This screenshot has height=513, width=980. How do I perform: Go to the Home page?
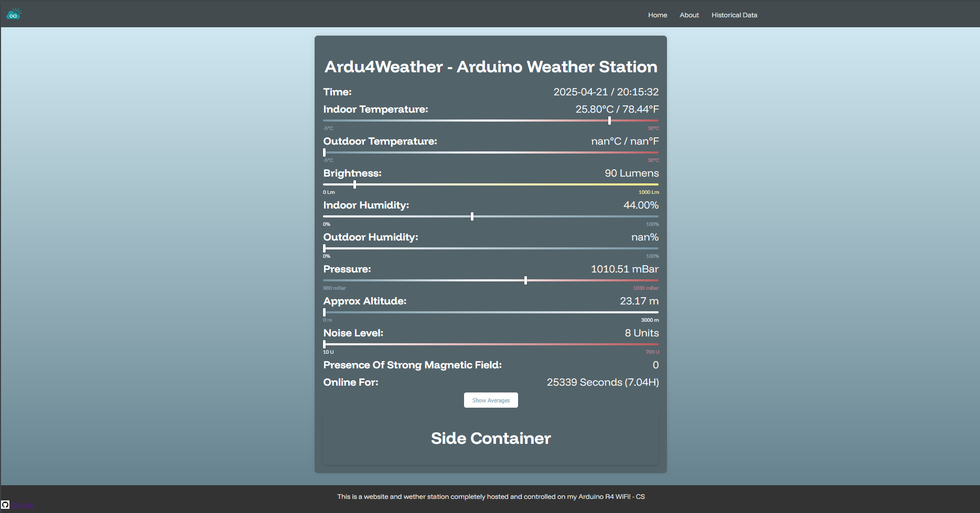pyautogui.click(x=658, y=15)
